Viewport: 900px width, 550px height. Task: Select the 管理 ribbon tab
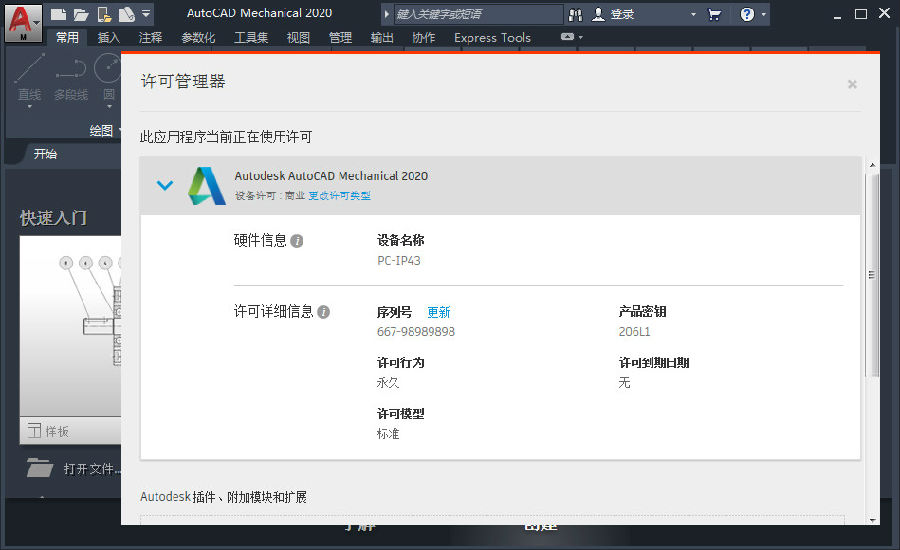(x=340, y=38)
